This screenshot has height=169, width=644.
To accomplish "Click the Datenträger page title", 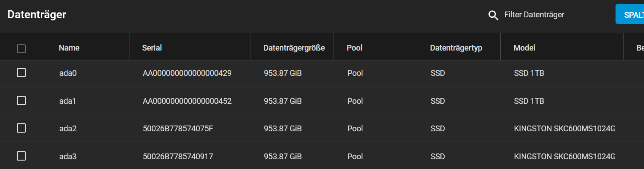I will point(37,14).
